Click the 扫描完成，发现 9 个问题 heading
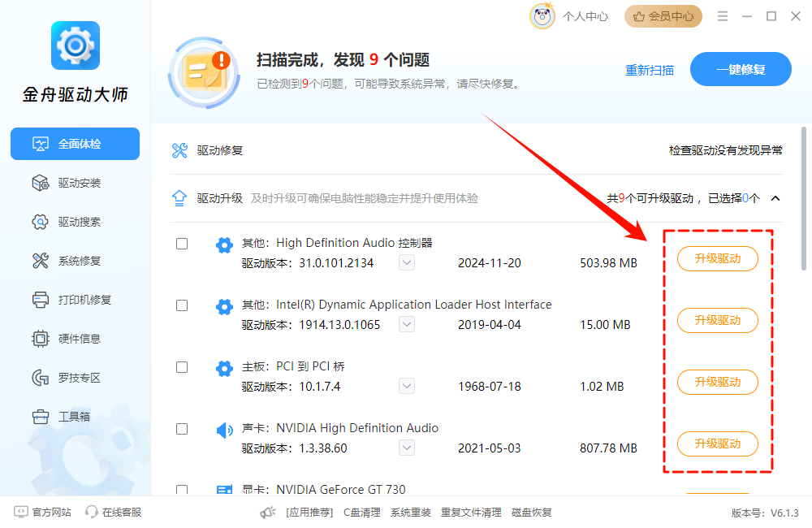 (343, 60)
